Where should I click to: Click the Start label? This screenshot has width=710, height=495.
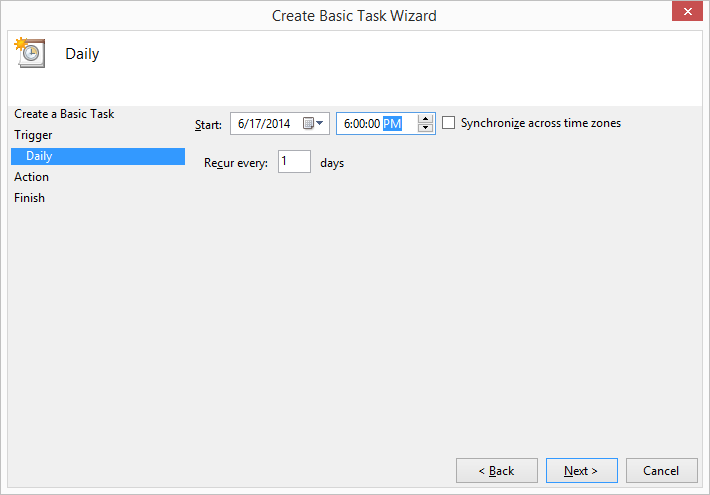pyautogui.click(x=208, y=125)
